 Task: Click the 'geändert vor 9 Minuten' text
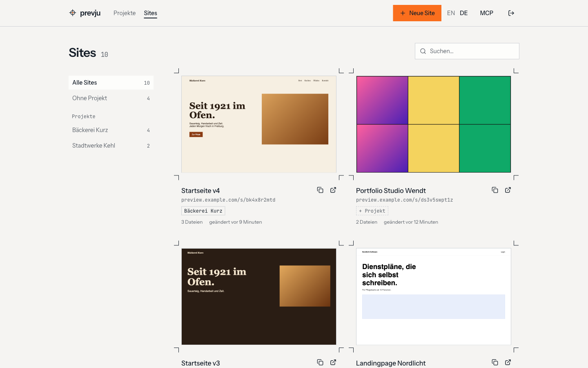click(x=236, y=222)
